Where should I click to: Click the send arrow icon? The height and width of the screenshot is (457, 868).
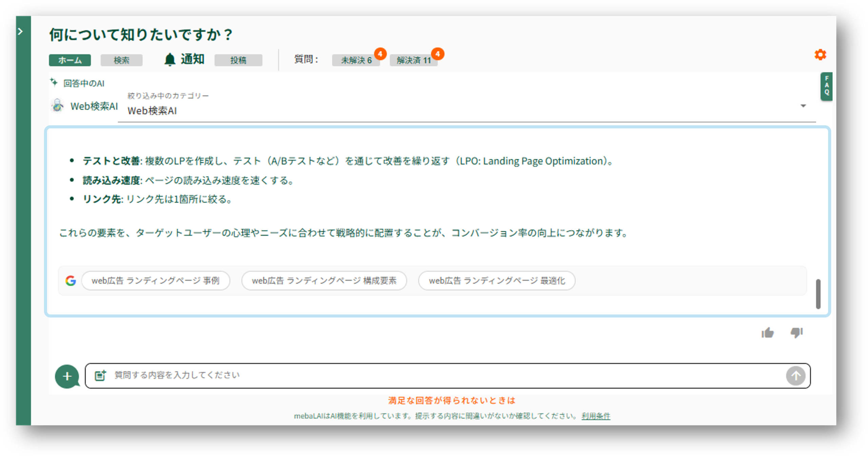[795, 376]
